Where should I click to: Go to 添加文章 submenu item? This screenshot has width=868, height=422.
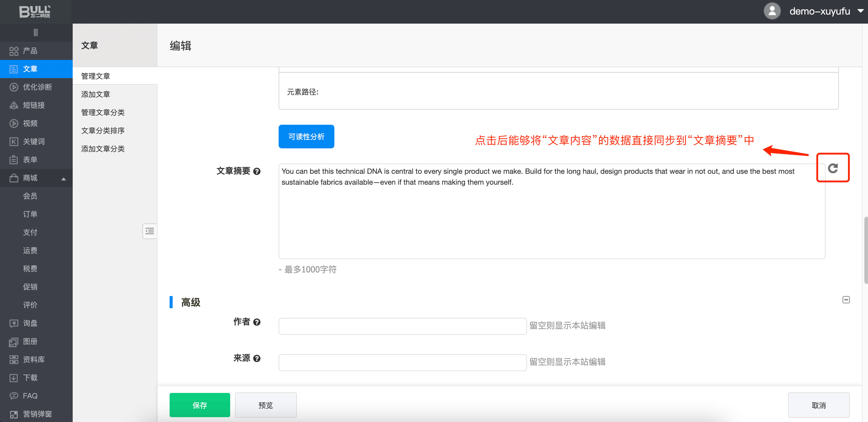95,94
